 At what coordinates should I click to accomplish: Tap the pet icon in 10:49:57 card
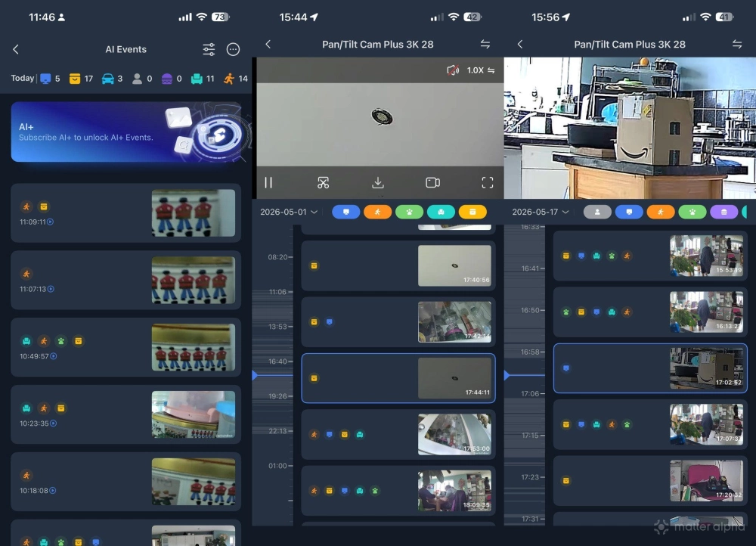tap(60, 341)
